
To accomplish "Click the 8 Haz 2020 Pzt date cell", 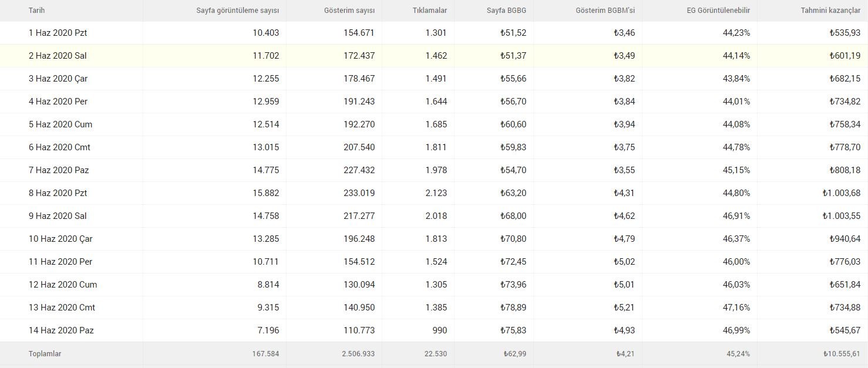I will tap(58, 193).
